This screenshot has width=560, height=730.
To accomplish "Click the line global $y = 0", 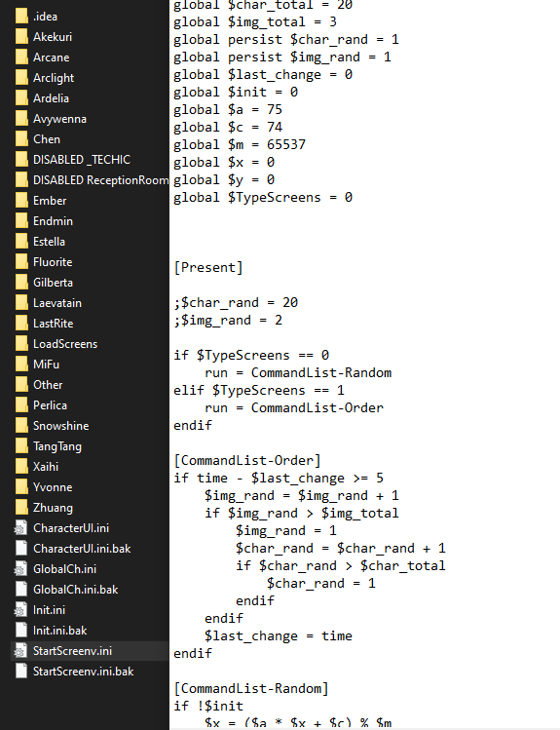I will coord(224,179).
